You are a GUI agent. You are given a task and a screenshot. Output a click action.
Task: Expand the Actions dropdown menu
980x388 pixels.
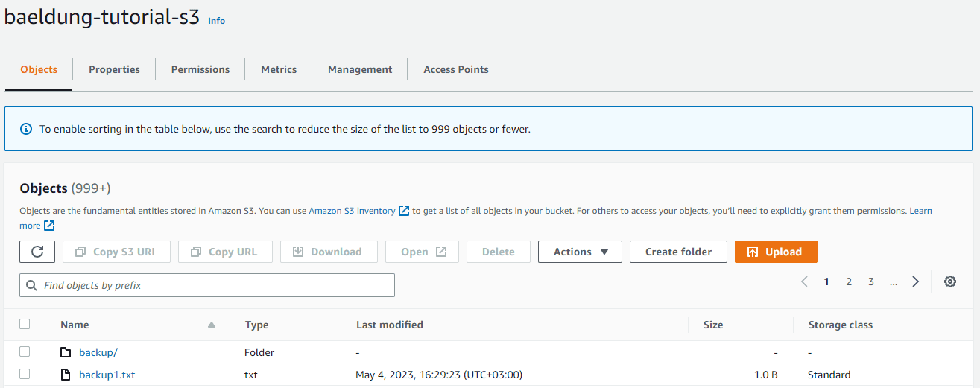(579, 252)
